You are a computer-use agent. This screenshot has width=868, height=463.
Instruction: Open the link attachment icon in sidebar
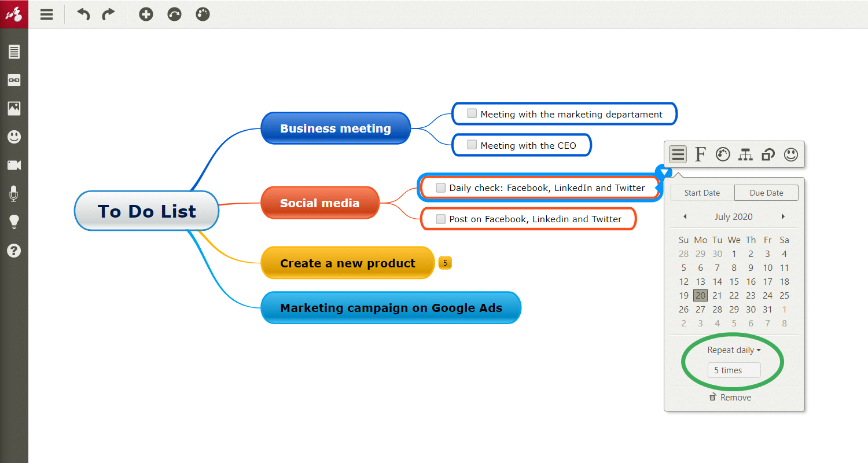click(x=14, y=80)
